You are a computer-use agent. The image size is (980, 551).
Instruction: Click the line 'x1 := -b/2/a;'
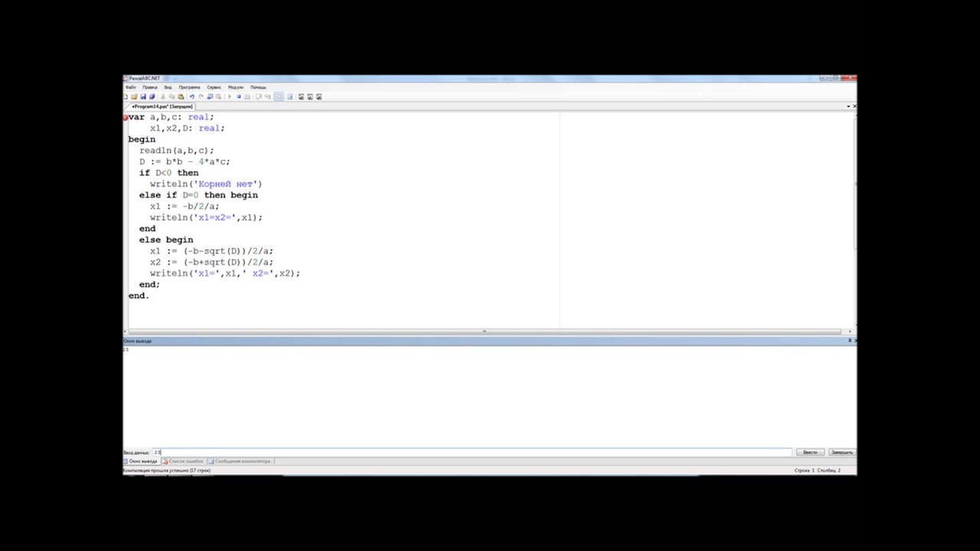(x=185, y=206)
